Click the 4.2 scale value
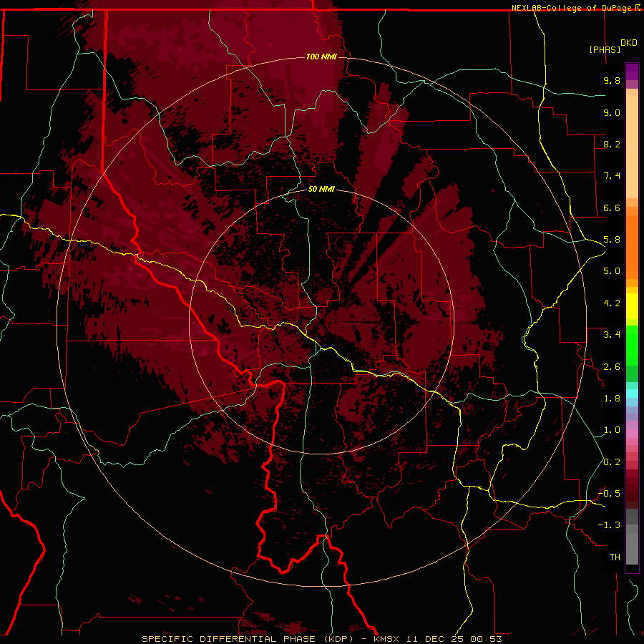This screenshot has height=644, width=644. coord(612,303)
